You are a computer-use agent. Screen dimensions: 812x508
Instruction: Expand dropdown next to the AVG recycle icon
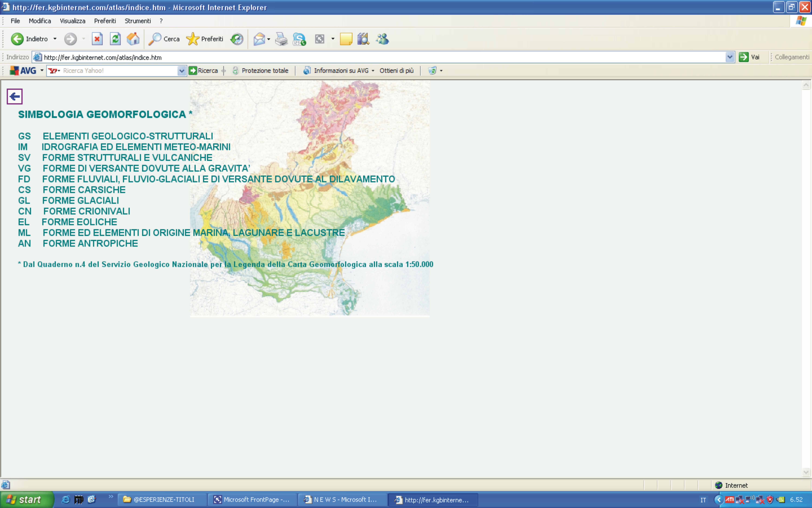[441, 71]
